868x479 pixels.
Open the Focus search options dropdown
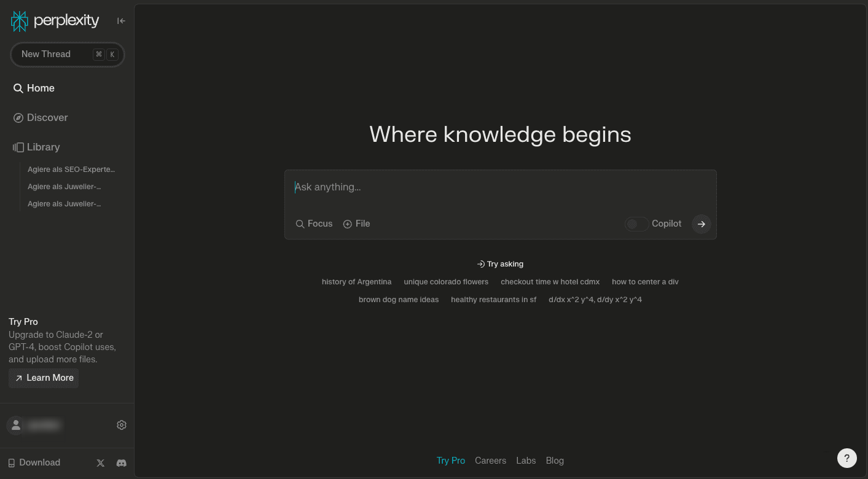[314, 224]
